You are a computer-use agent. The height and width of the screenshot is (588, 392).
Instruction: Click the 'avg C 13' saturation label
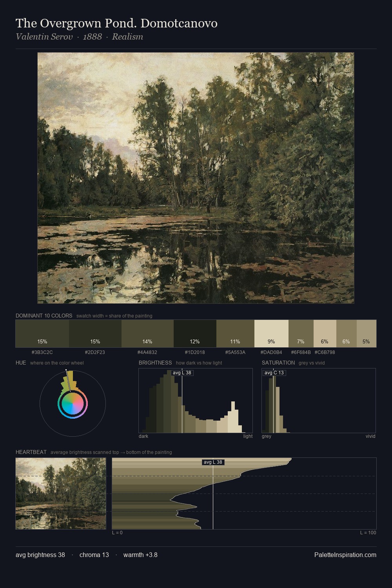[274, 373]
